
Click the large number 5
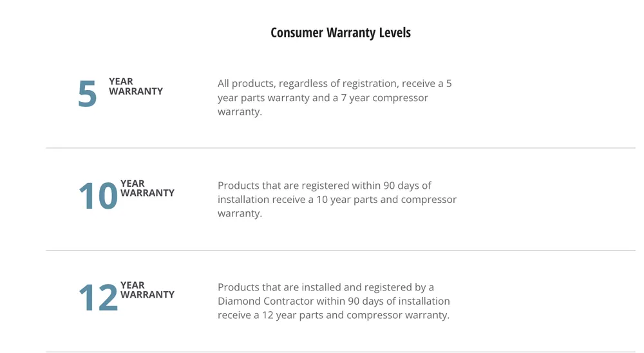(x=87, y=94)
